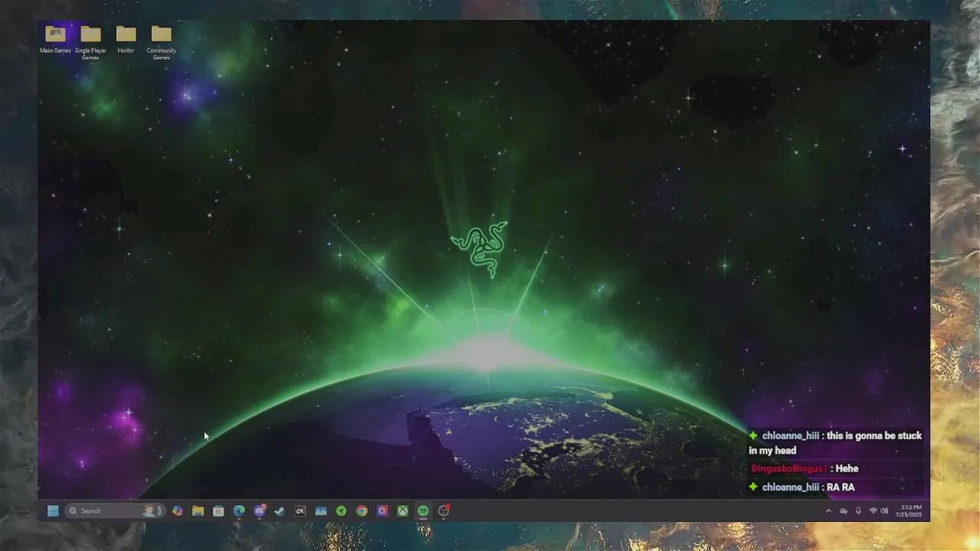Click the microphone tray icon
Image resolution: width=980 pixels, height=551 pixels.
click(x=858, y=510)
